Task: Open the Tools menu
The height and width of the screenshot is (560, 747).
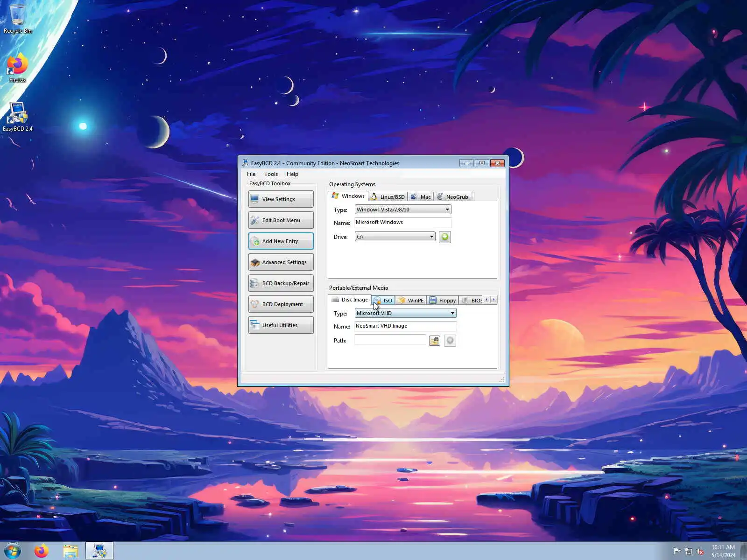Action: tap(271, 174)
